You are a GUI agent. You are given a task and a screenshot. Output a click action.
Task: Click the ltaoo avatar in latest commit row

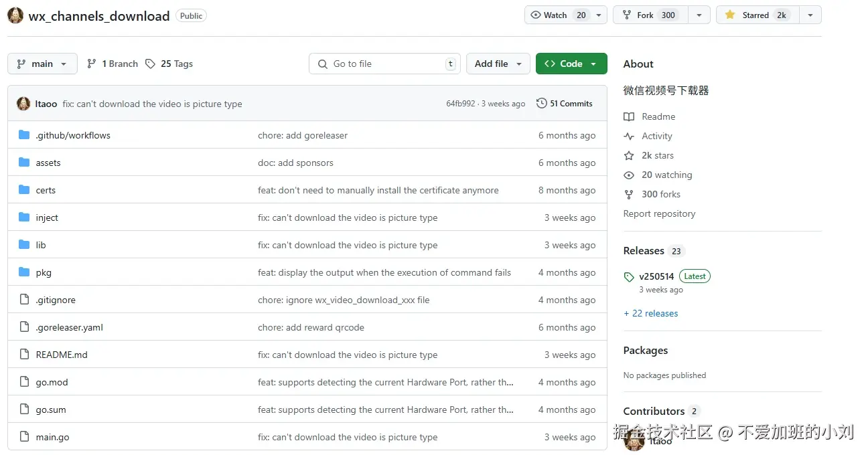(x=23, y=104)
